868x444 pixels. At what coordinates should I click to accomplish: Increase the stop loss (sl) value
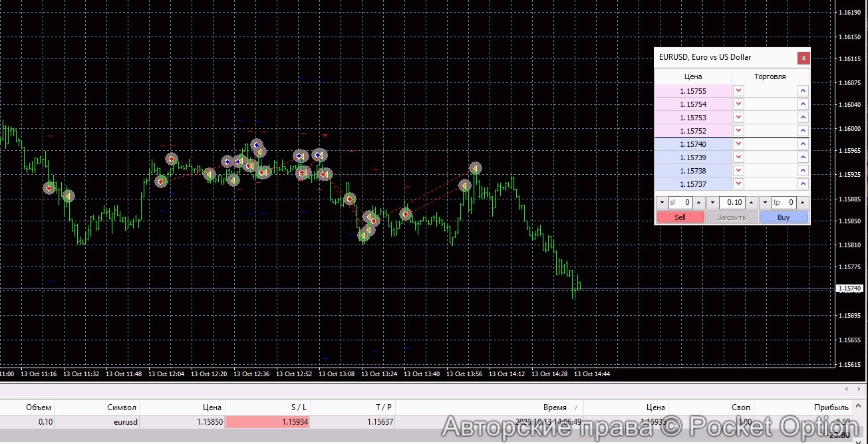(x=698, y=203)
